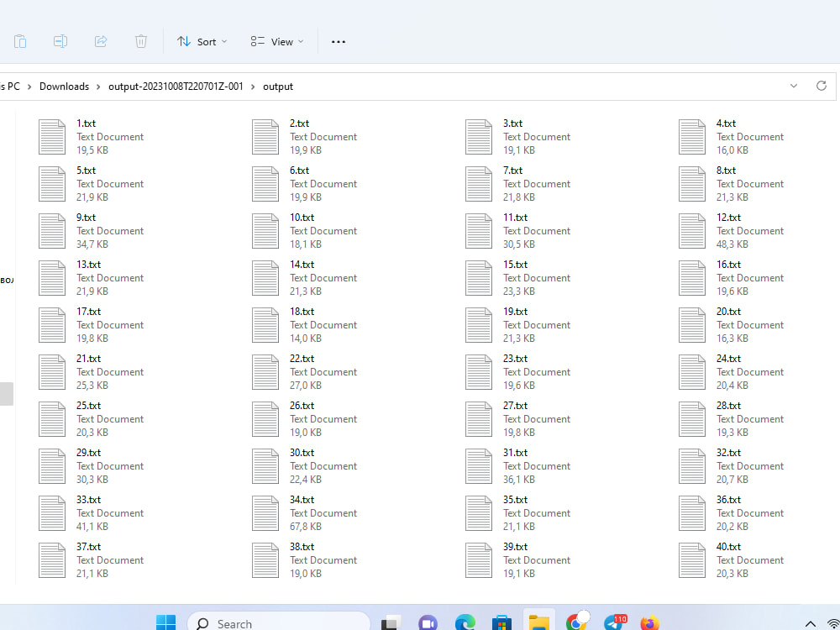Screen dimensions: 840x630
Task: Click the file name 38.txt
Action: [302, 548]
